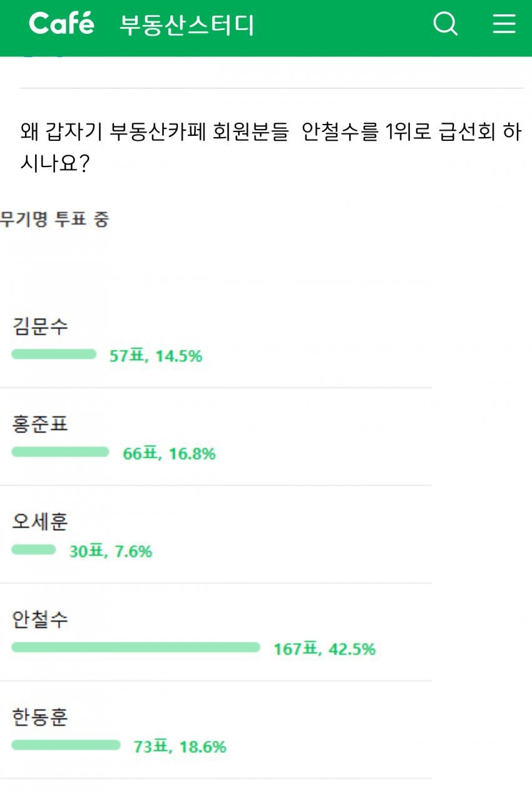Click the 무기명 투표 중 status label

(x=54, y=220)
